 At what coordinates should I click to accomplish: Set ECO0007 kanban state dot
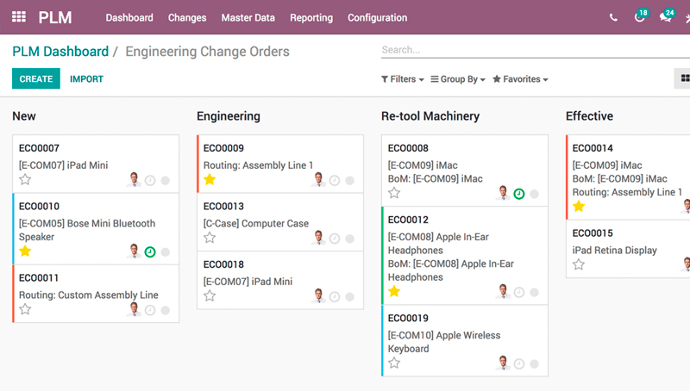point(165,180)
